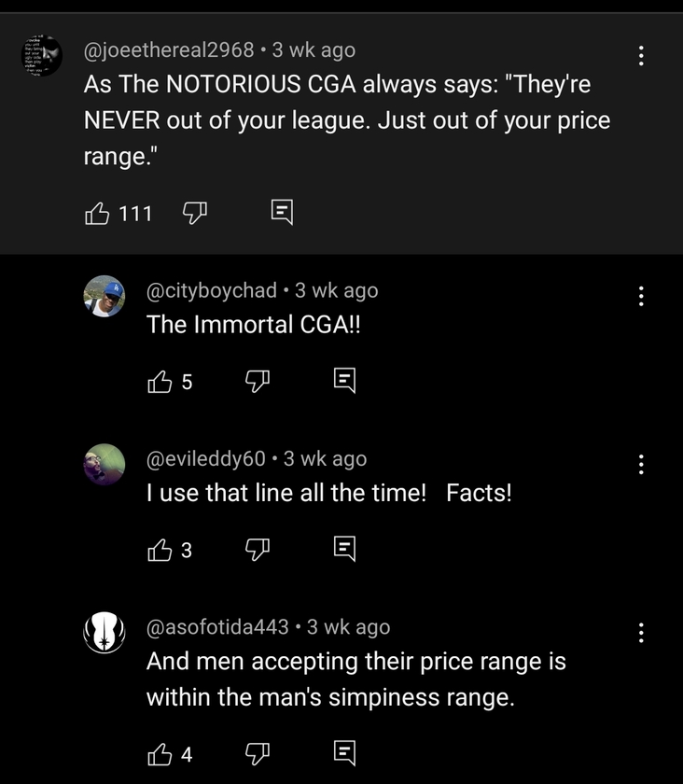Screen dimensions: 683x784
Task: Dislike @evileddy60's reply
Action: pyautogui.click(x=257, y=550)
